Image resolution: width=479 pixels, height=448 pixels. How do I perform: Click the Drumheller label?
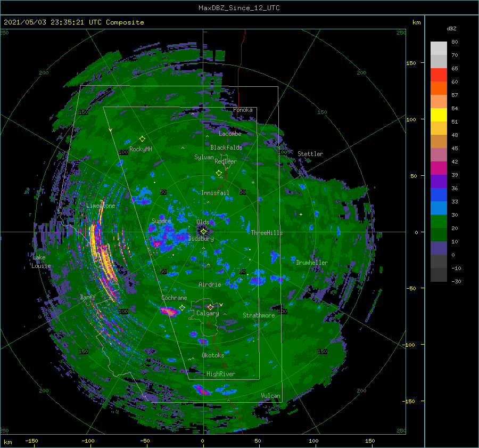point(312,263)
